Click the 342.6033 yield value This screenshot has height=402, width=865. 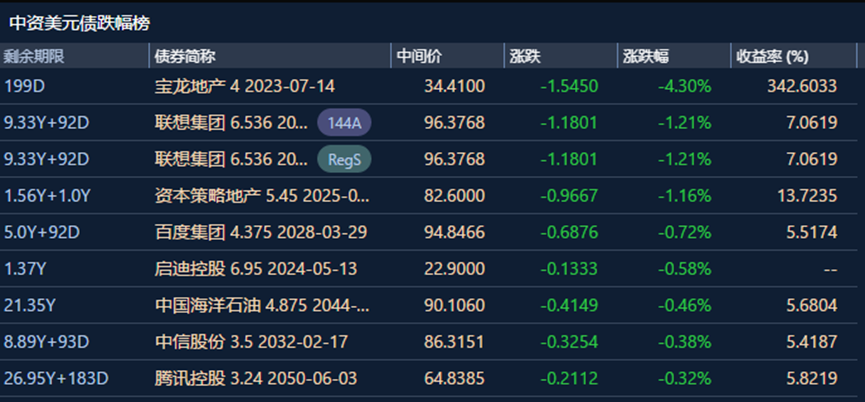(801, 87)
